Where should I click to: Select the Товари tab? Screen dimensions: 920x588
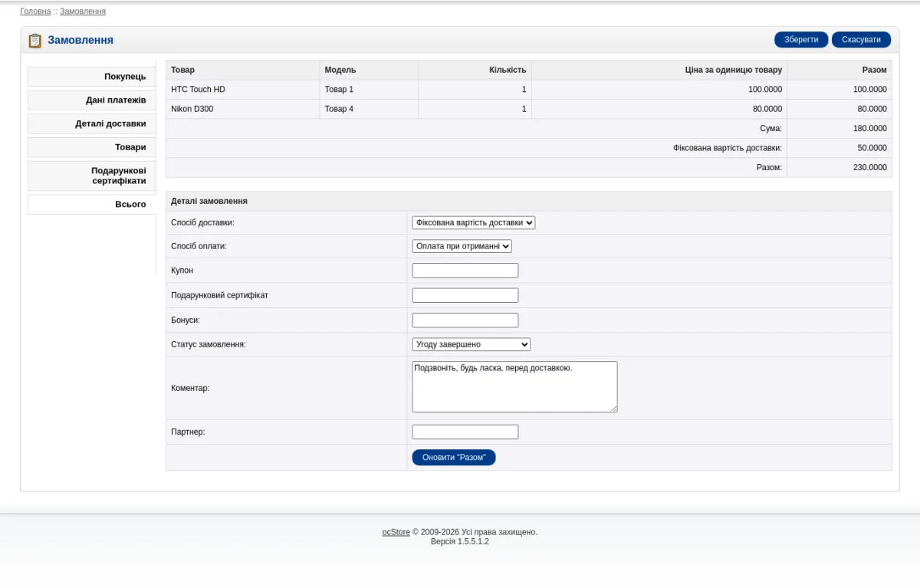tap(92, 147)
